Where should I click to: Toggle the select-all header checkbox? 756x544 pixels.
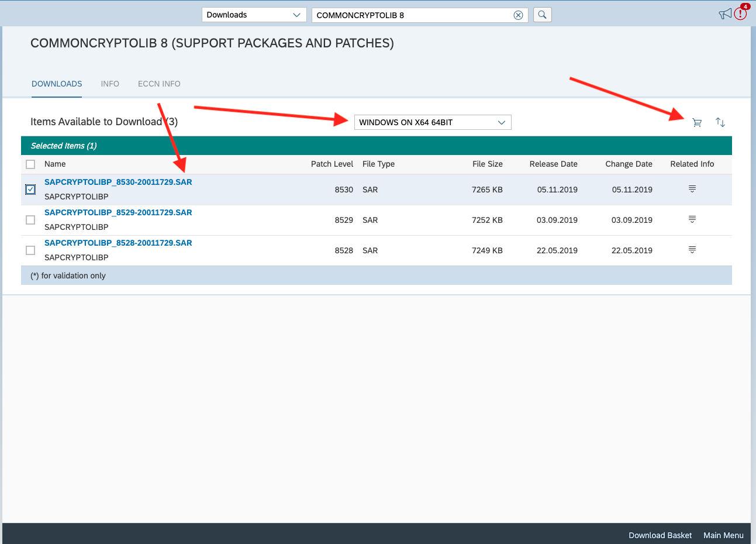pyautogui.click(x=30, y=164)
